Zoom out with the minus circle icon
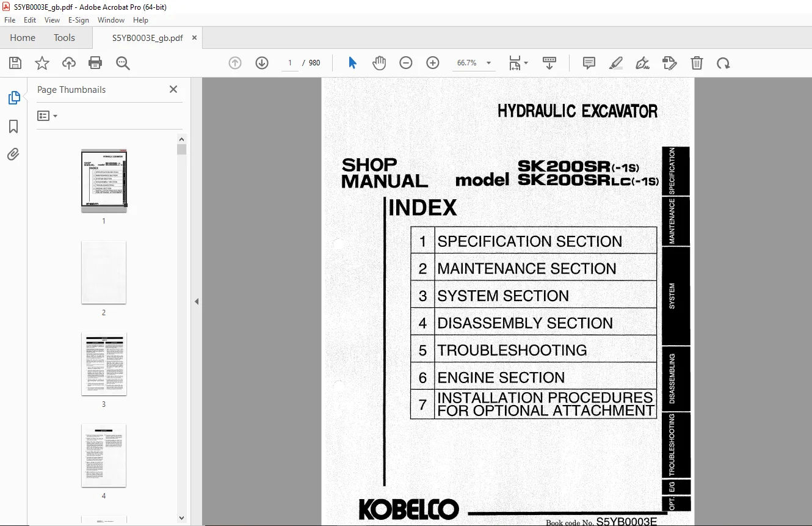Viewport: 812px width, 526px height. tap(406, 63)
